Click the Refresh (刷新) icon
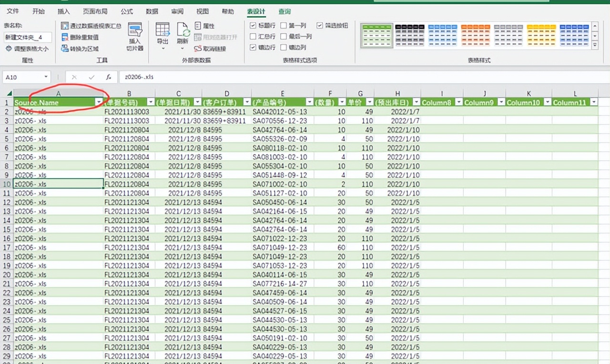The height and width of the screenshot is (364, 610). click(183, 30)
